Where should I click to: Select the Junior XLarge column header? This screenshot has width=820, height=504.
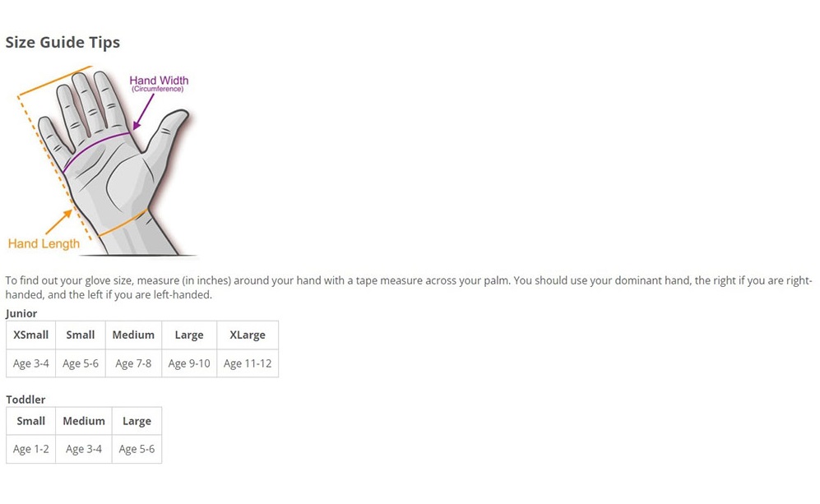tap(248, 335)
